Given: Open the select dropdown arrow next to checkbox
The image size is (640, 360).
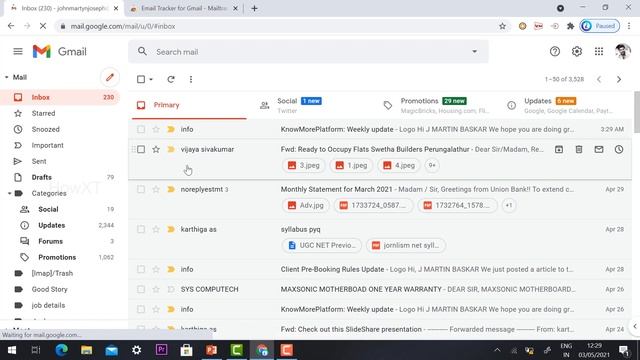Looking at the screenshot, I should click(x=151, y=79).
